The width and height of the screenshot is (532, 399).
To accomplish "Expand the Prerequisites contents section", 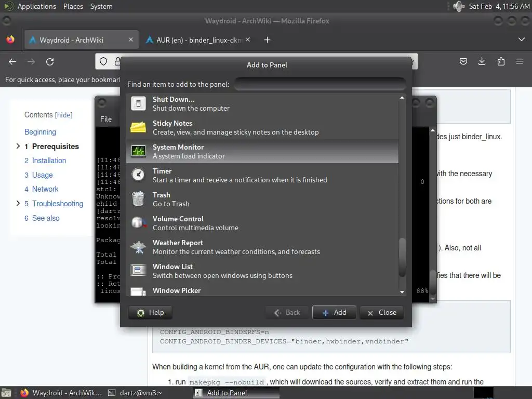I will [18, 146].
